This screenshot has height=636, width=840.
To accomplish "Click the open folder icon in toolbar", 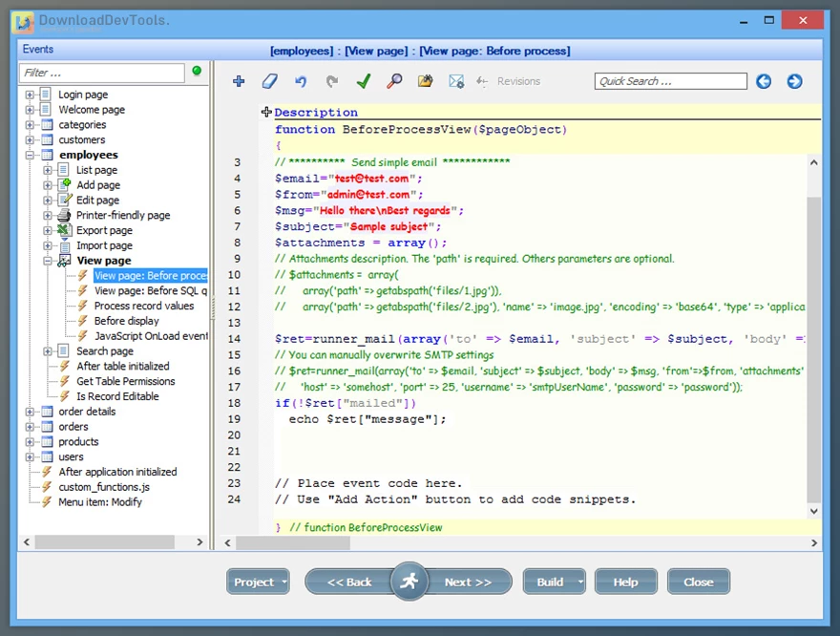I will 426,82.
